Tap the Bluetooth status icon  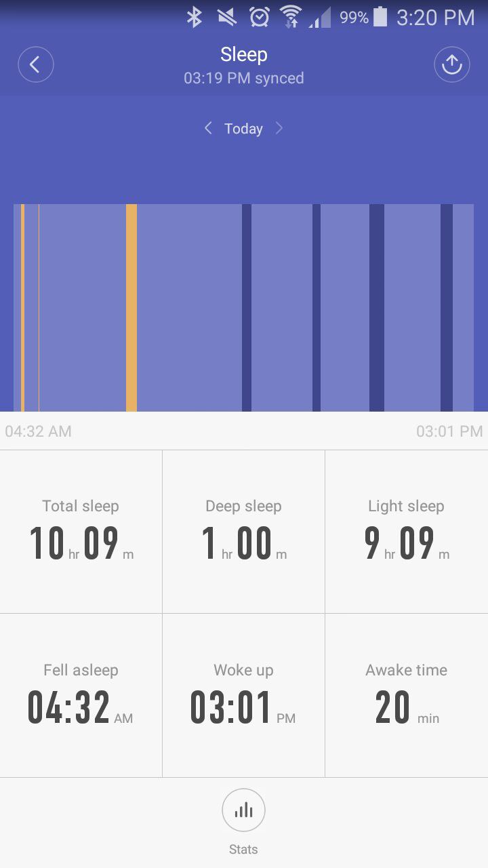coord(195,17)
